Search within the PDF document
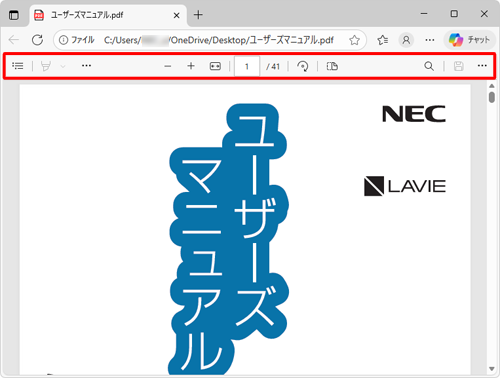500x378 pixels. 429,66
